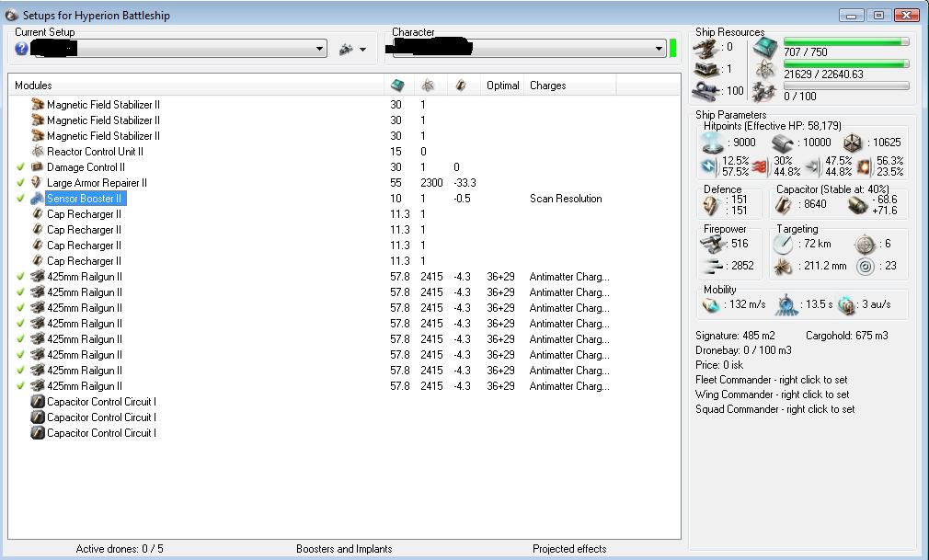
Task: Click the green character status indicator
Action: (x=672, y=48)
